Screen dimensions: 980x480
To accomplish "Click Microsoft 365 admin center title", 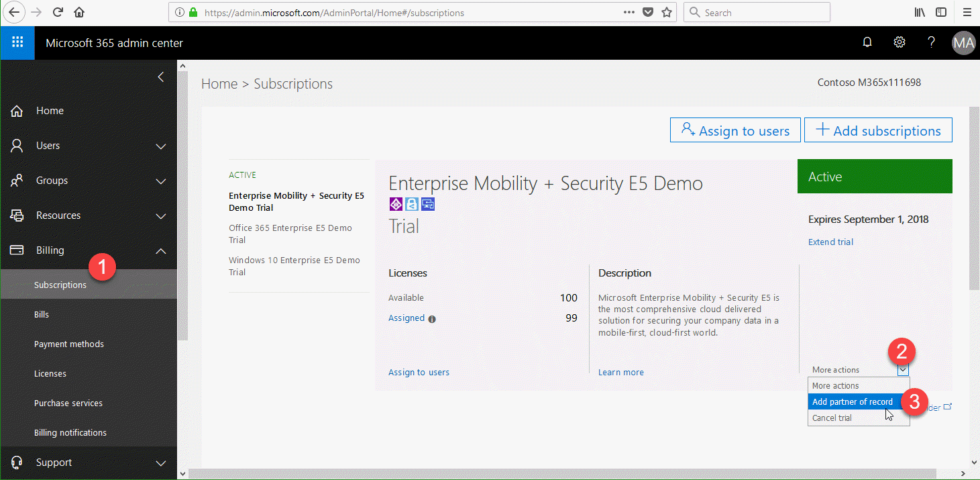I will (114, 43).
